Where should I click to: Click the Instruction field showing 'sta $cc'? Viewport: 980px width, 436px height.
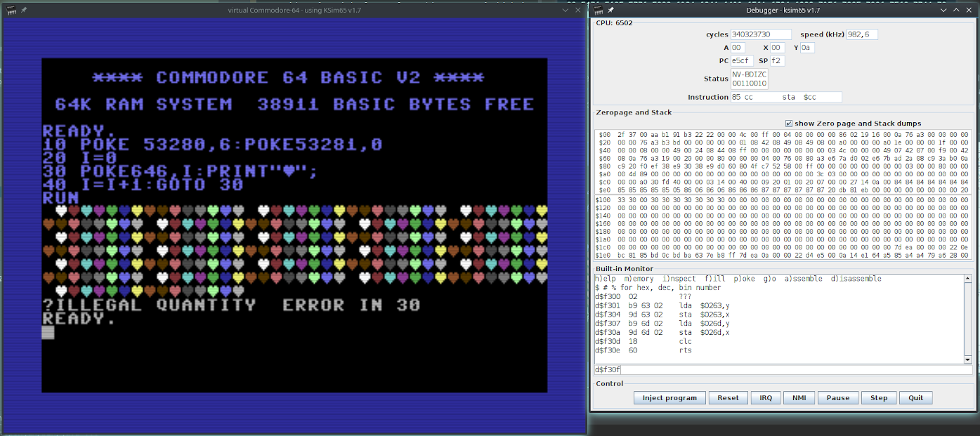point(786,97)
